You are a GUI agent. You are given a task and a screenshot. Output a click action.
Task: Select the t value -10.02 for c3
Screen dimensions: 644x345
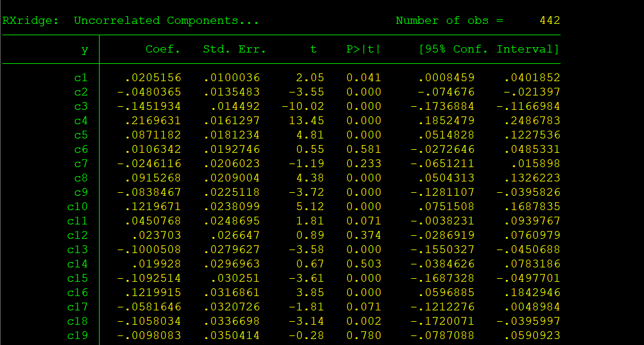(x=303, y=106)
